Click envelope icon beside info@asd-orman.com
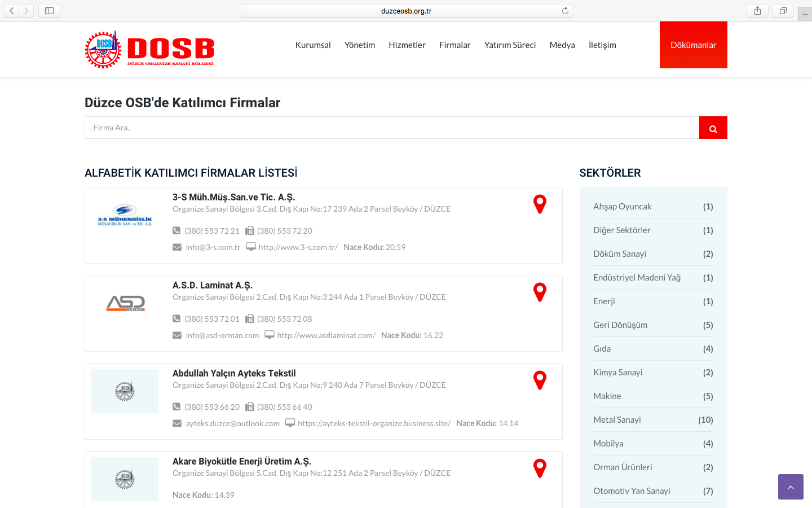 click(177, 335)
